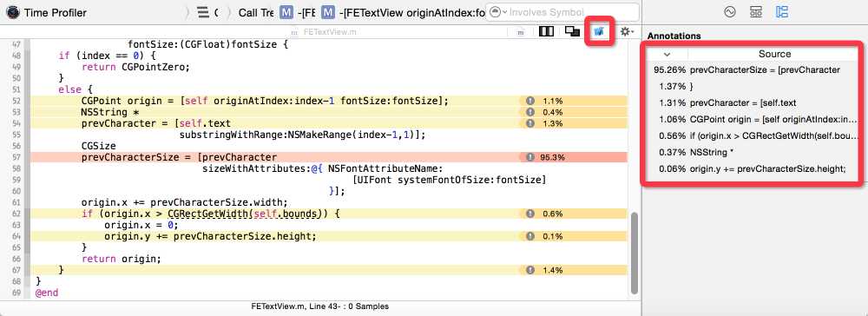Click the Time Profiler instrument icon

pos(12,12)
